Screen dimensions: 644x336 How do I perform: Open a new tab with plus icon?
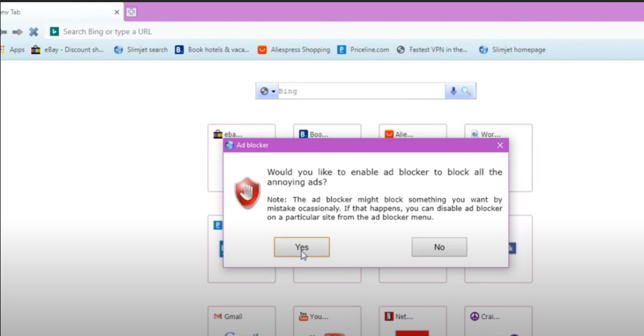pos(131,12)
